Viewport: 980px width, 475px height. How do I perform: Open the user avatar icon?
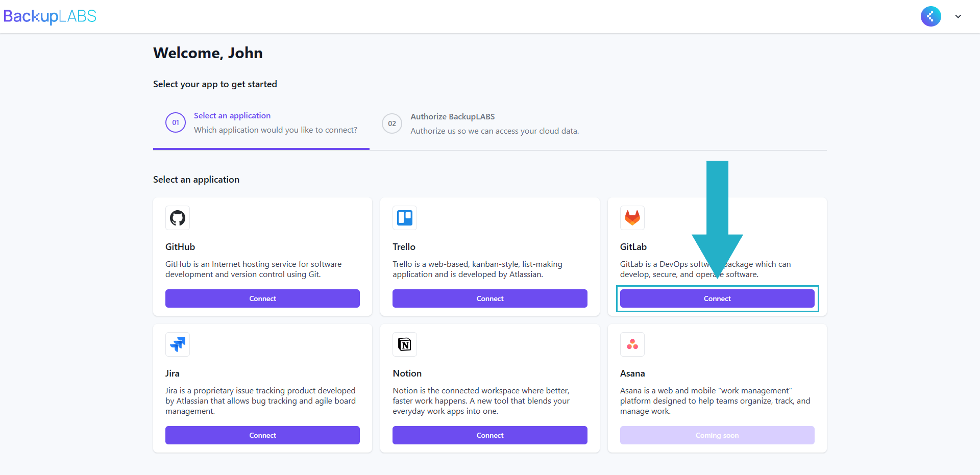930,16
